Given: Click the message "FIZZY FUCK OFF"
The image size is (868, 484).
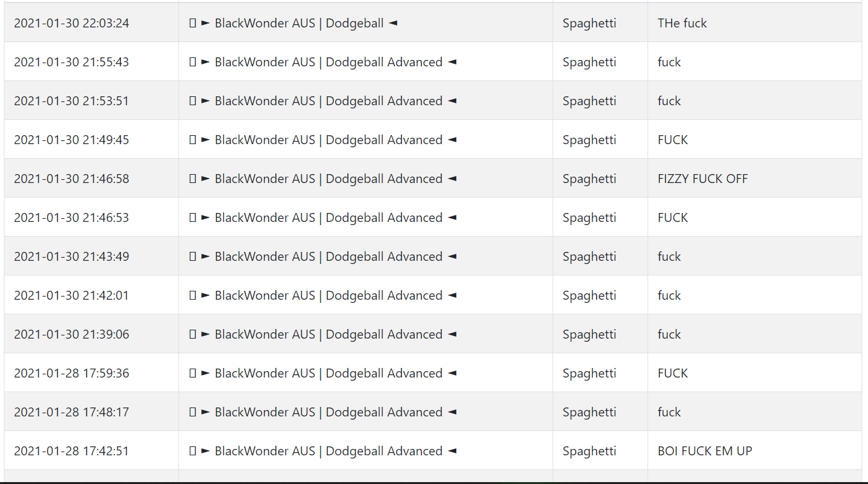Looking at the screenshot, I should coord(703,179).
